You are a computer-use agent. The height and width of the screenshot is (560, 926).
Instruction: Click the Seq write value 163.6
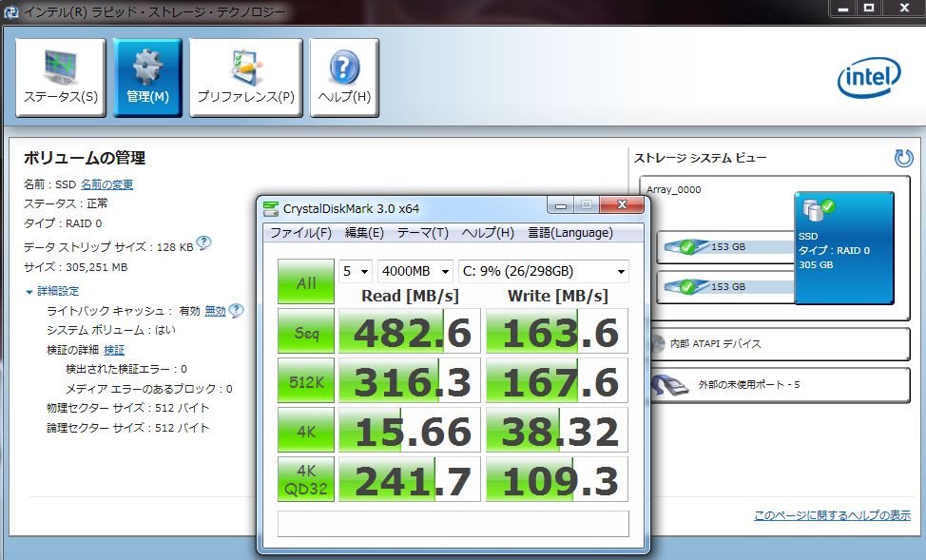557,331
